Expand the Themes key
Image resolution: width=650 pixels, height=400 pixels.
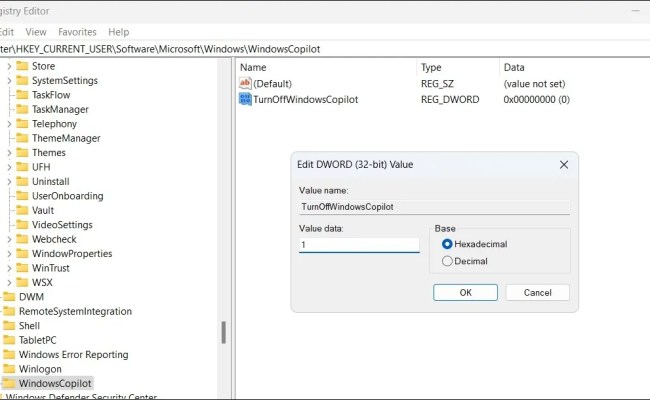[9, 153]
